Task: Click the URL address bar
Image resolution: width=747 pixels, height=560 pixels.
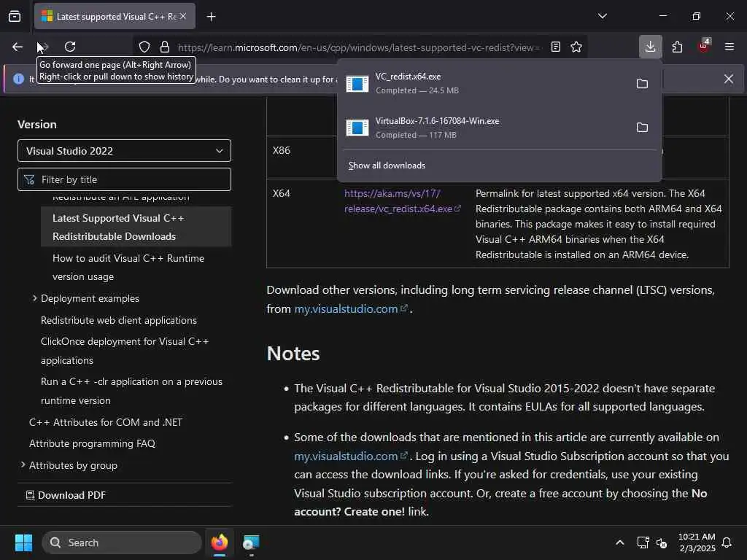Action: [x=358, y=47]
